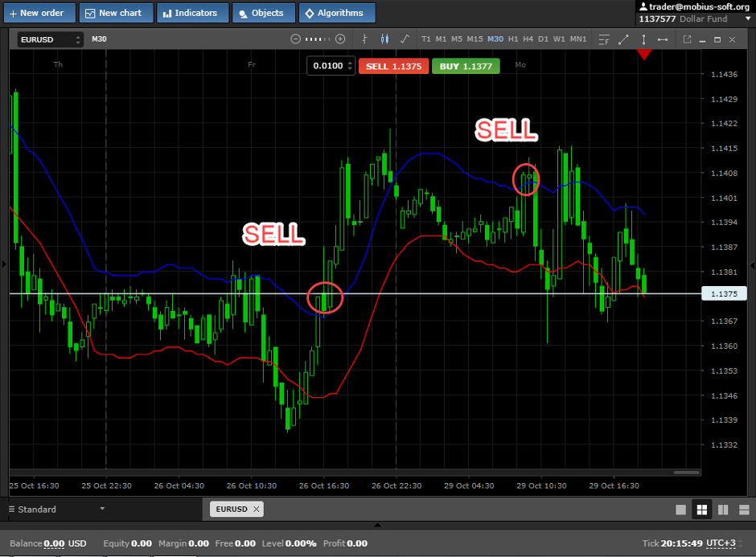756x557 pixels.
Task: Click the trader account user icon
Action: [x=643, y=6]
